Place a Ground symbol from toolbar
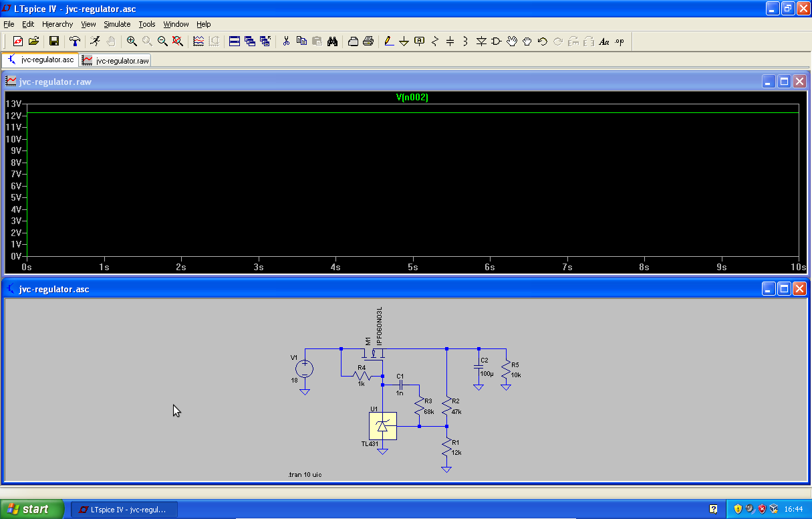The height and width of the screenshot is (519, 812). (x=404, y=41)
